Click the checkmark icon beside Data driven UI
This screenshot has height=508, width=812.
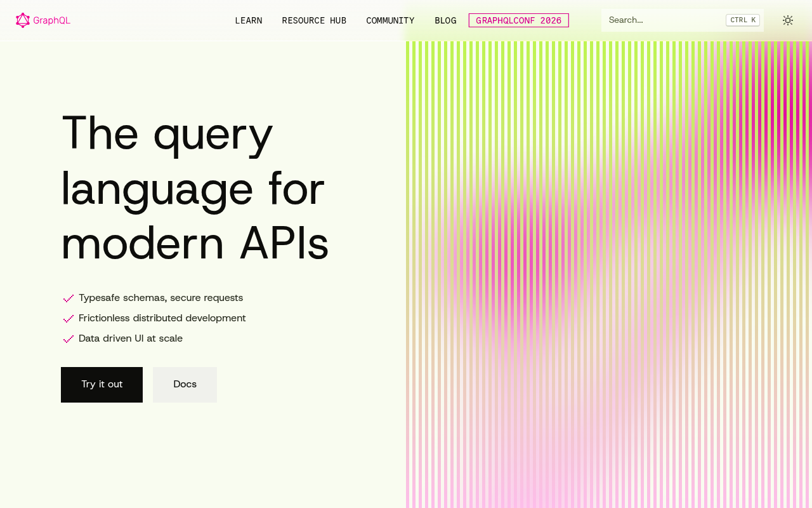click(x=69, y=339)
